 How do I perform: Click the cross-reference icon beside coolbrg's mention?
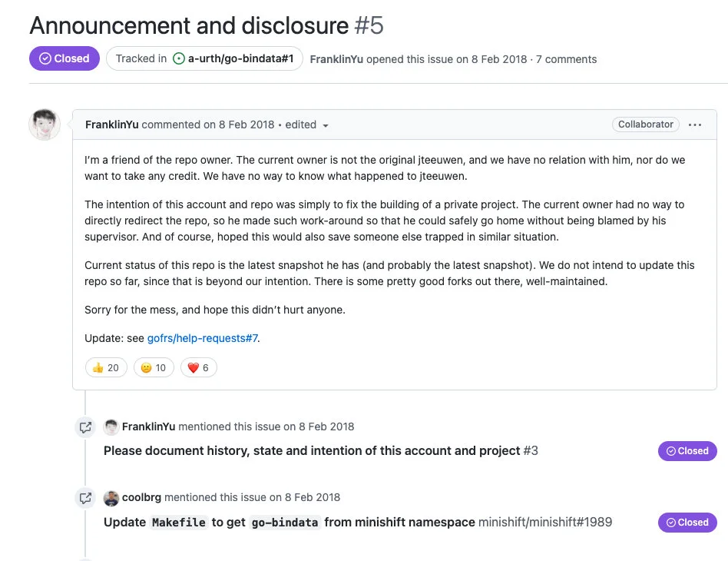point(85,498)
